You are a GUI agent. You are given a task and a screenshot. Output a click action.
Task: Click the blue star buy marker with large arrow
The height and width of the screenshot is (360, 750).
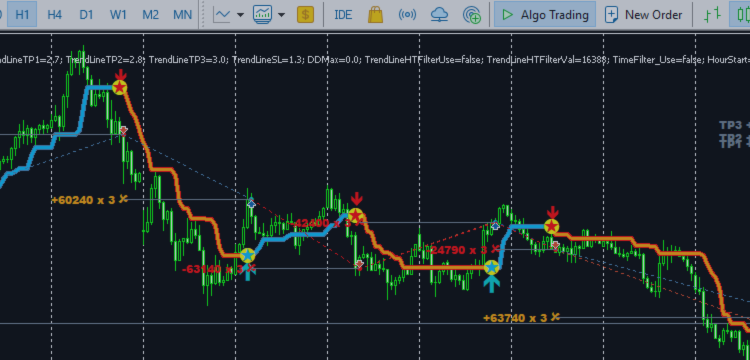(492, 267)
